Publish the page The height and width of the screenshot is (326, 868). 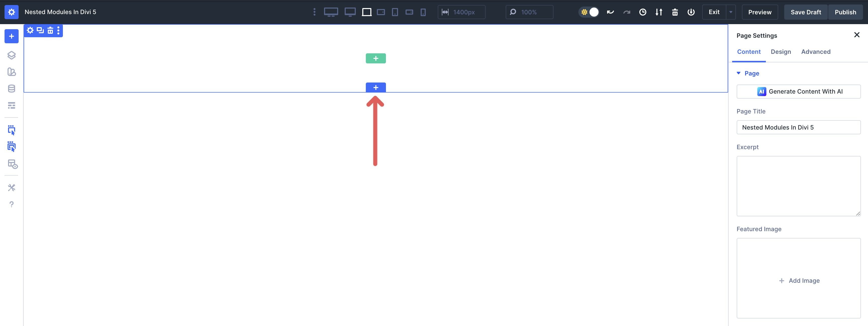coord(845,12)
